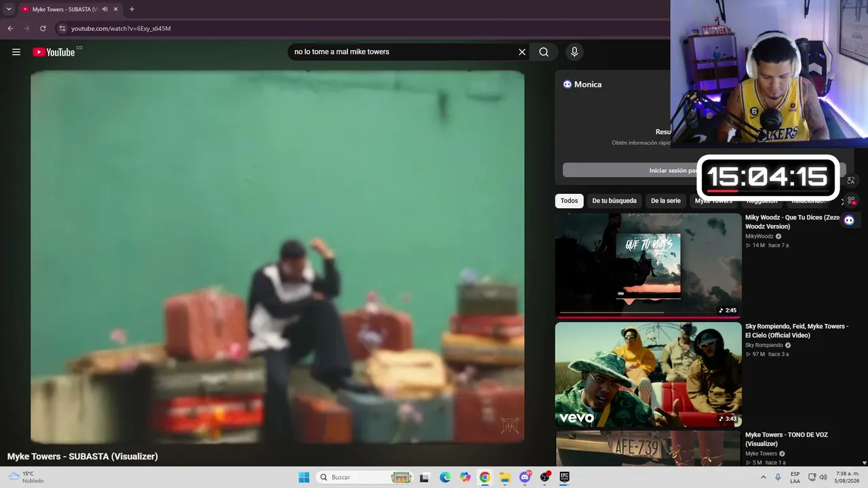Viewport: 868px width, 488px height.
Task: Open the Monica floating assistant button
Action: coord(849,220)
